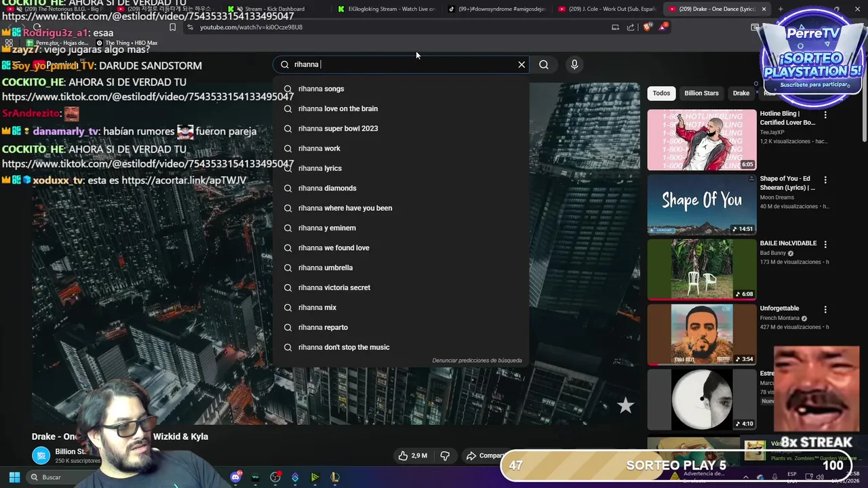
Task: Close the "Drake - One Dance" tab
Action: pyautogui.click(x=764, y=9)
